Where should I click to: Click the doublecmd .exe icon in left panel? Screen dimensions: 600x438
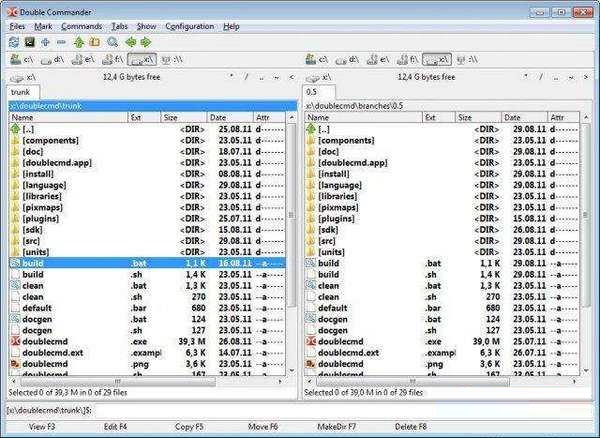click(x=15, y=341)
